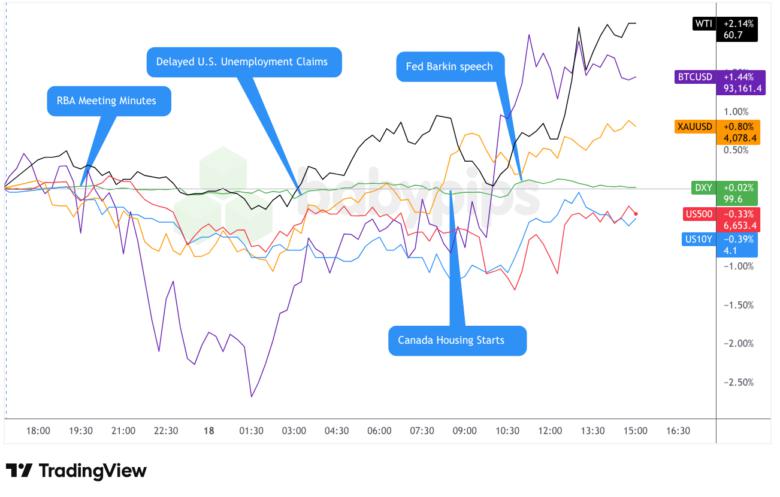Click the TradingView logo
The height and width of the screenshot is (497, 780).
pyautogui.click(x=76, y=470)
